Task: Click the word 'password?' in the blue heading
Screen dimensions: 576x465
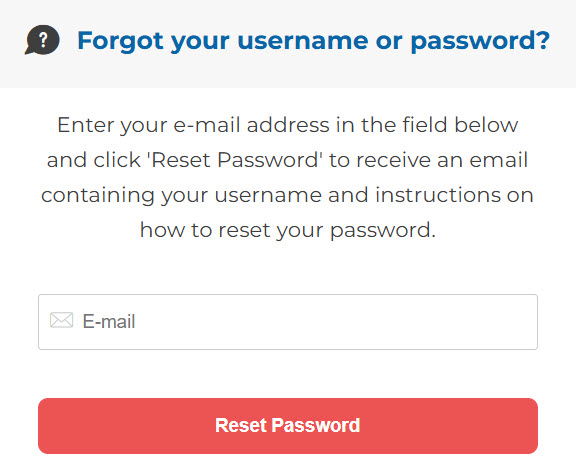Action: (x=480, y=41)
